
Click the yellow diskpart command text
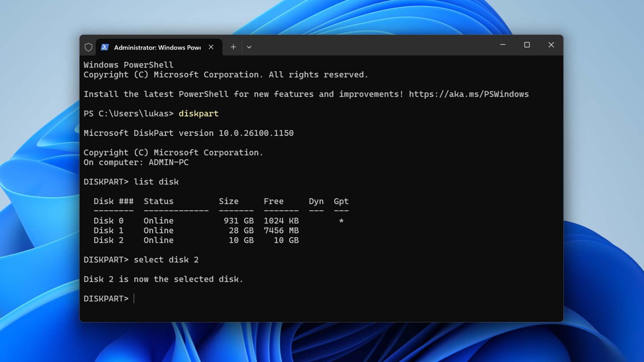(198, 114)
